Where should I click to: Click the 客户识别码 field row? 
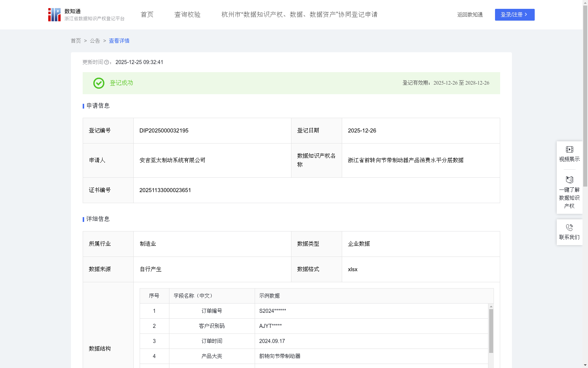click(314, 326)
